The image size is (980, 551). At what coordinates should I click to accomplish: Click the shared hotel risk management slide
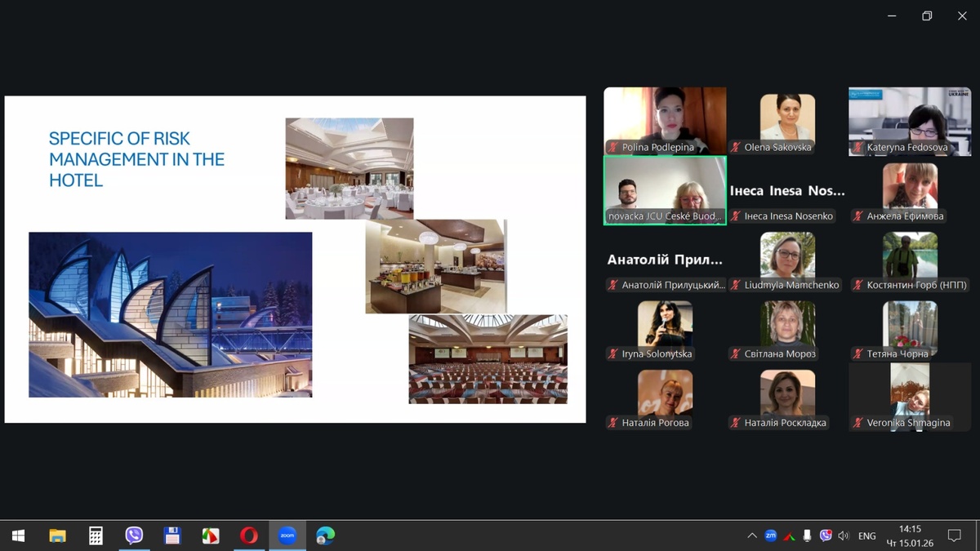[295, 259]
